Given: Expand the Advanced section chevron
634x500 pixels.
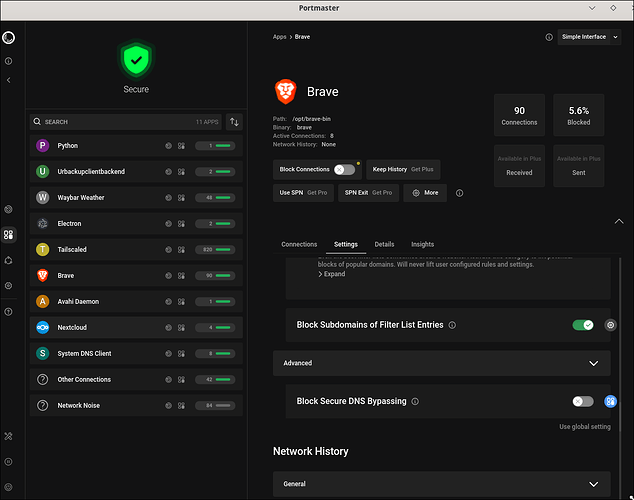Looking at the screenshot, I should [x=593, y=363].
